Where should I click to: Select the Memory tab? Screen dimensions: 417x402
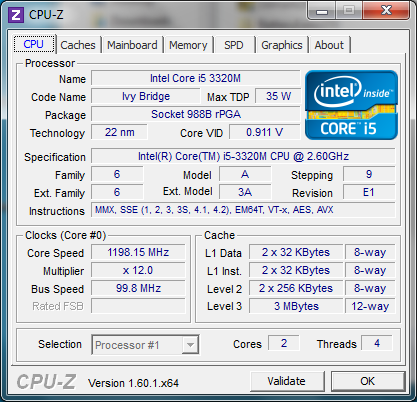pos(188,45)
